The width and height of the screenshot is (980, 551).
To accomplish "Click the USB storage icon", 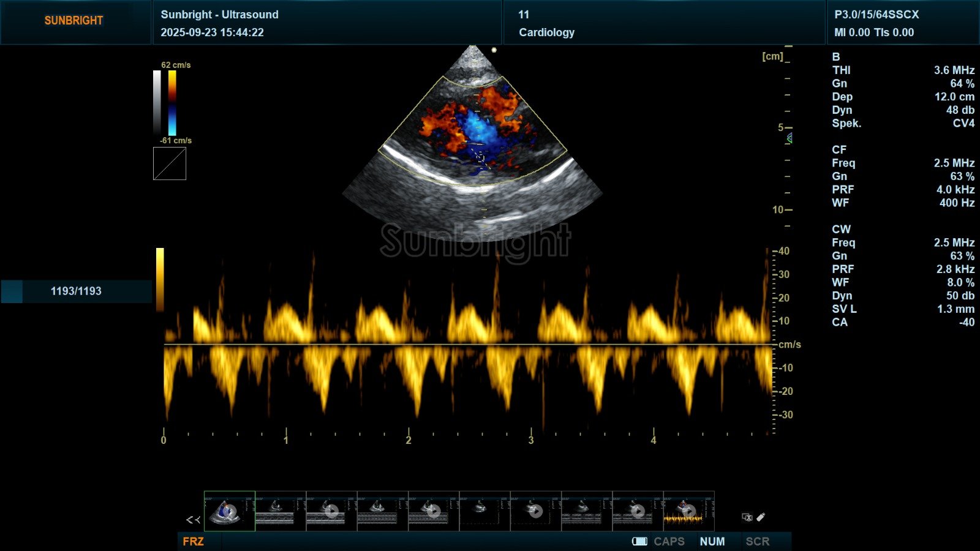I will (x=761, y=517).
